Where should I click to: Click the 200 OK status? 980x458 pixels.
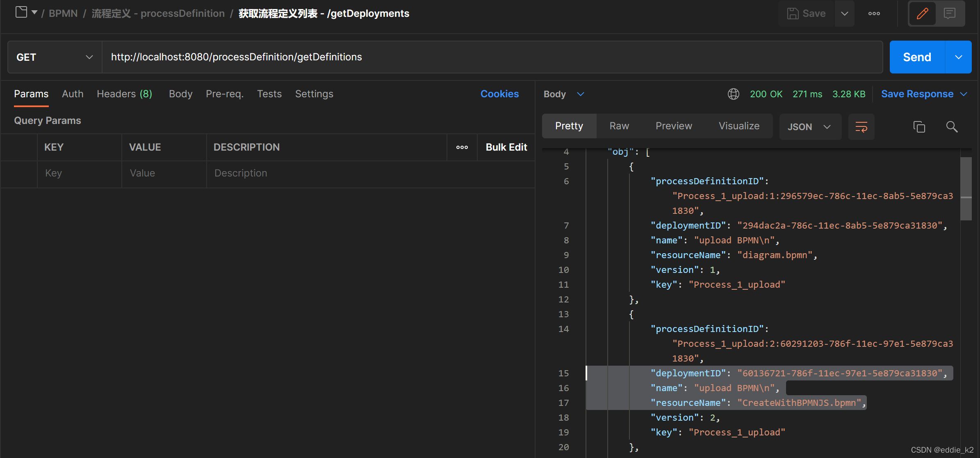766,94
